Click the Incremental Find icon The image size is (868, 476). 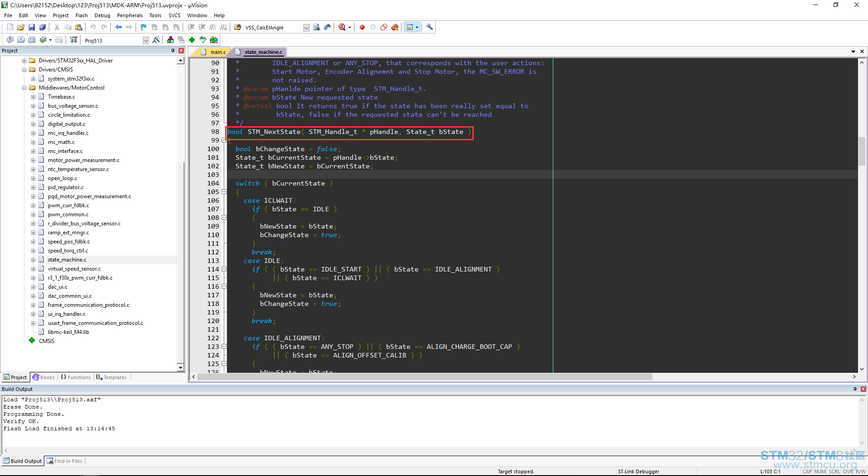click(x=327, y=27)
